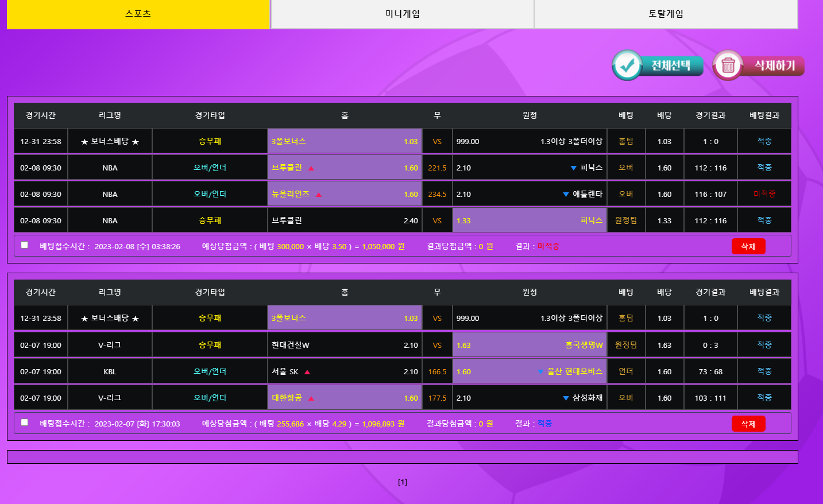The image size is (823, 504).
Task: Click red up arrow beside 뉴올리언즈
Action: coord(319,195)
